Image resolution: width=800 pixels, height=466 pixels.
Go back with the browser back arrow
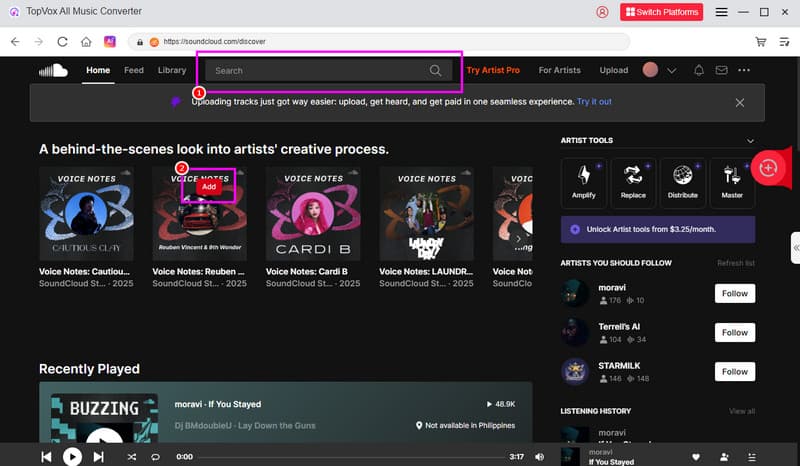click(x=15, y=42)
